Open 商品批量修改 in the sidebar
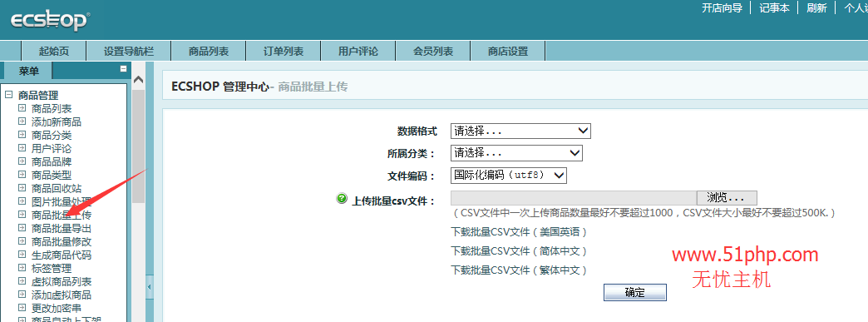The width and height of the screenshot is (868, 322). [62, 241]
